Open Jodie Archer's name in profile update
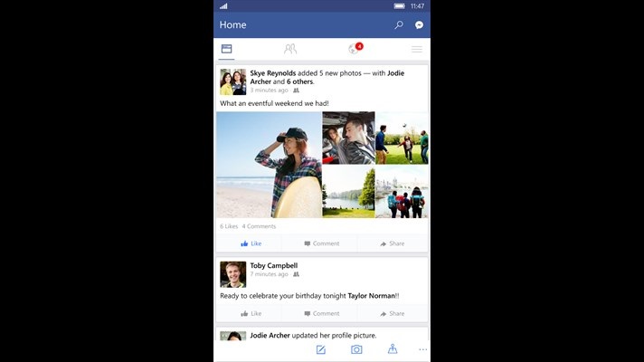This screenshot has height=362, width=644. point(270,335)
